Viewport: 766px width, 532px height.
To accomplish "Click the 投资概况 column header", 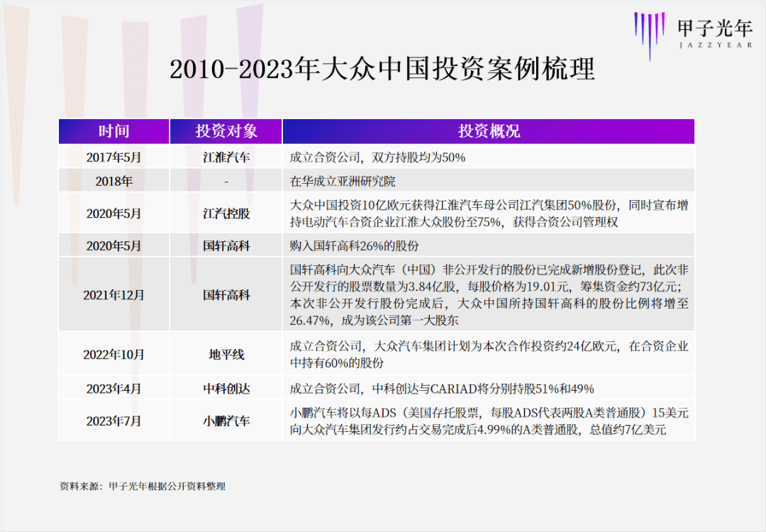I will (x=488, y=131).
